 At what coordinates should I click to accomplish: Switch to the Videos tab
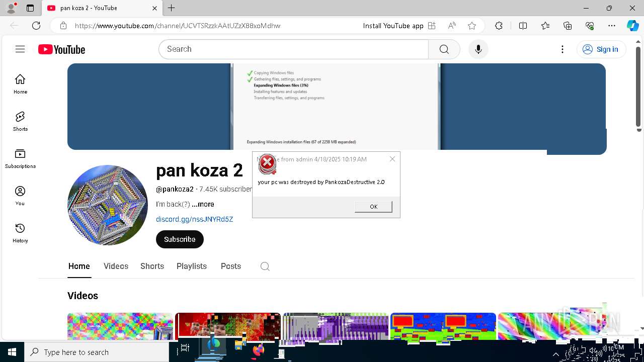[116, 266]
